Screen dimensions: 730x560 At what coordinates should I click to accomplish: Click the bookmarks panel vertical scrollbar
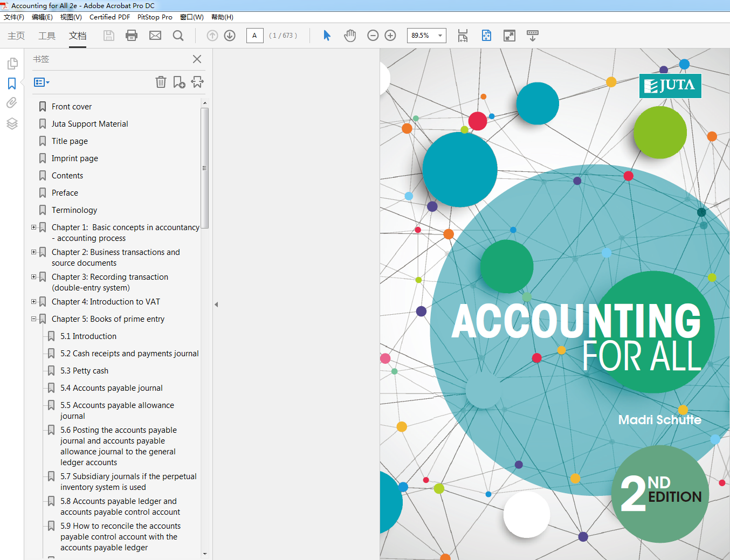pos(204,168)
